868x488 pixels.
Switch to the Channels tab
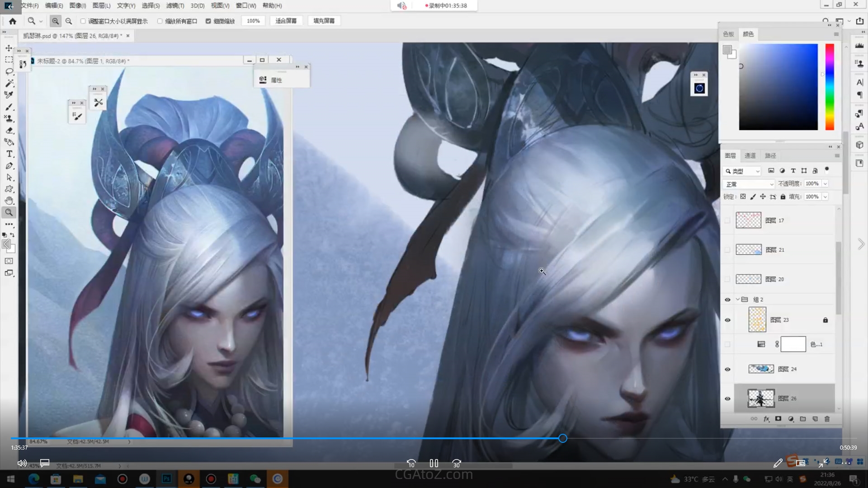point(750,155)
